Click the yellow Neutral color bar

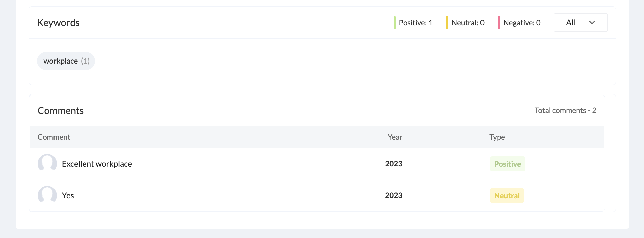pyautogui.click(x=447, y=23)
